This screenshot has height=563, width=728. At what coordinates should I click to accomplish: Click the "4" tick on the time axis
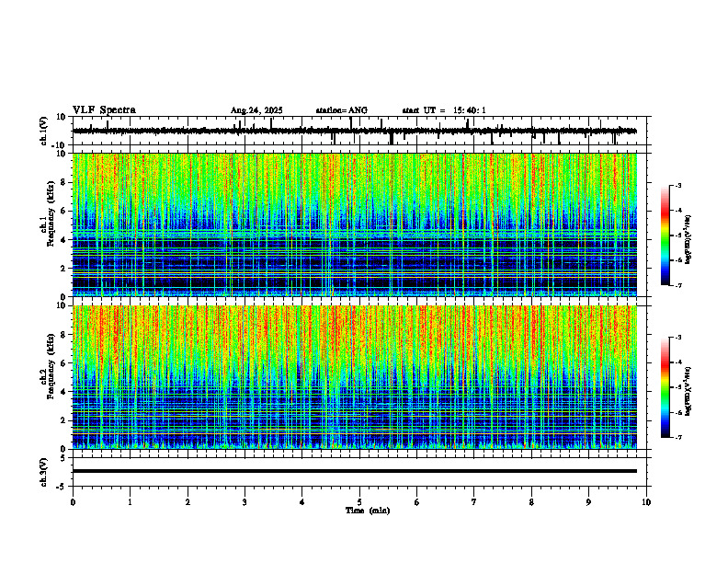[302, 502]
